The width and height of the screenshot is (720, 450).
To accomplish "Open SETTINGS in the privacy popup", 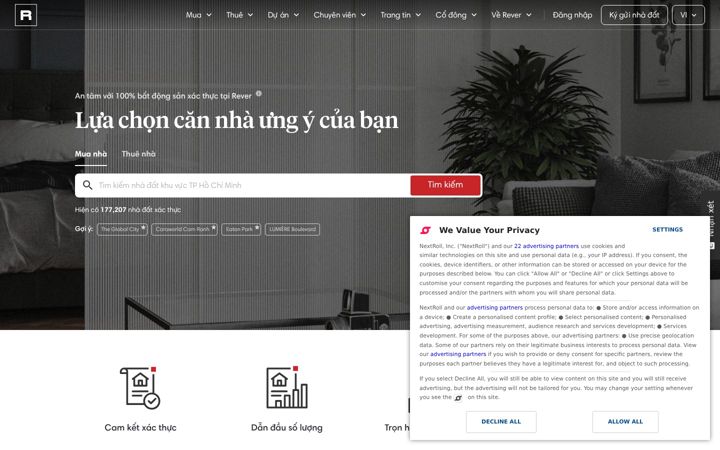I will [x=668, y=230].
